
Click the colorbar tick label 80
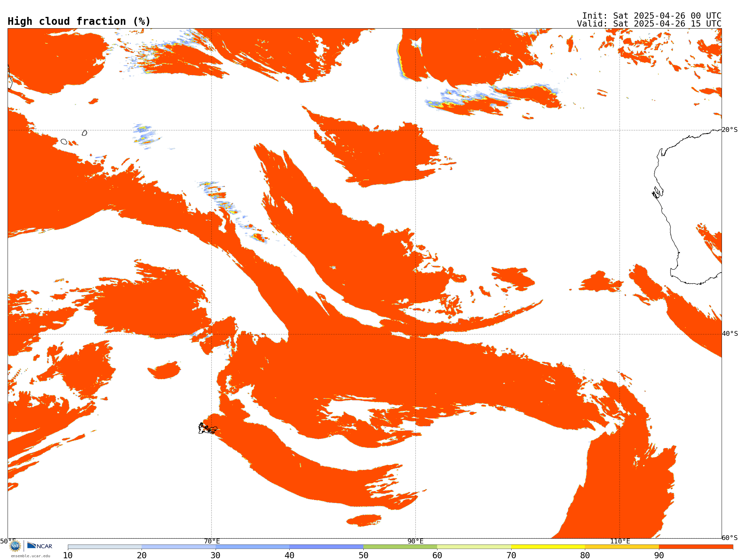pyautogui.click(x=585, y=555)
